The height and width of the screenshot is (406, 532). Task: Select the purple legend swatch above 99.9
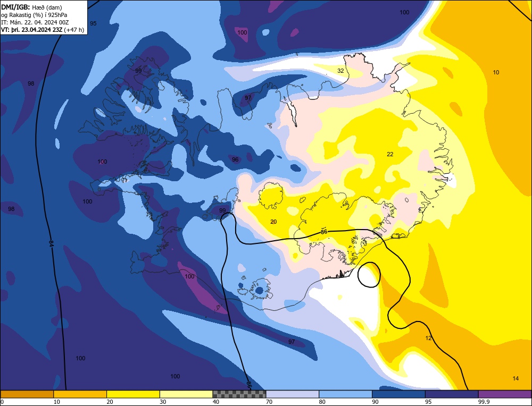pos(505,394)
